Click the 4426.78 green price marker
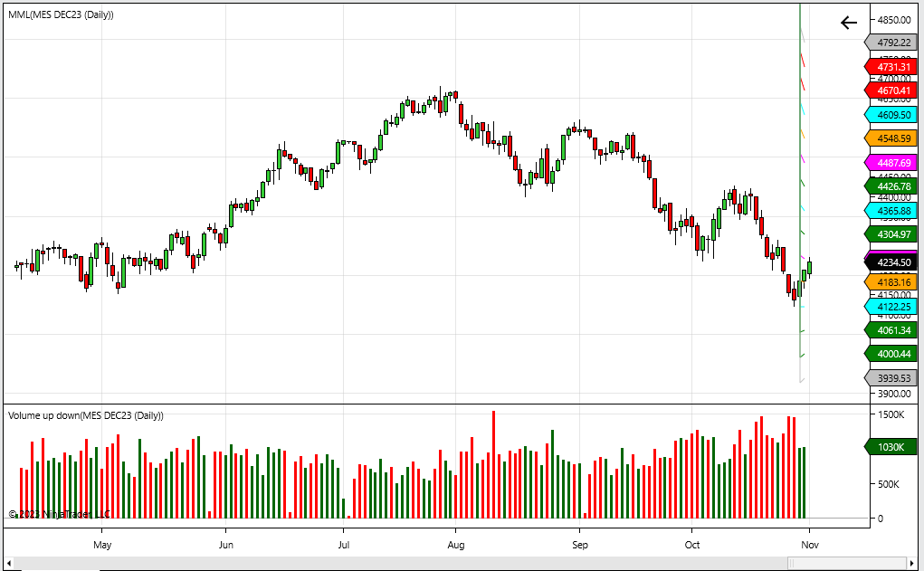The width and height of the screenshot is (924, 571). pos(891,186)
